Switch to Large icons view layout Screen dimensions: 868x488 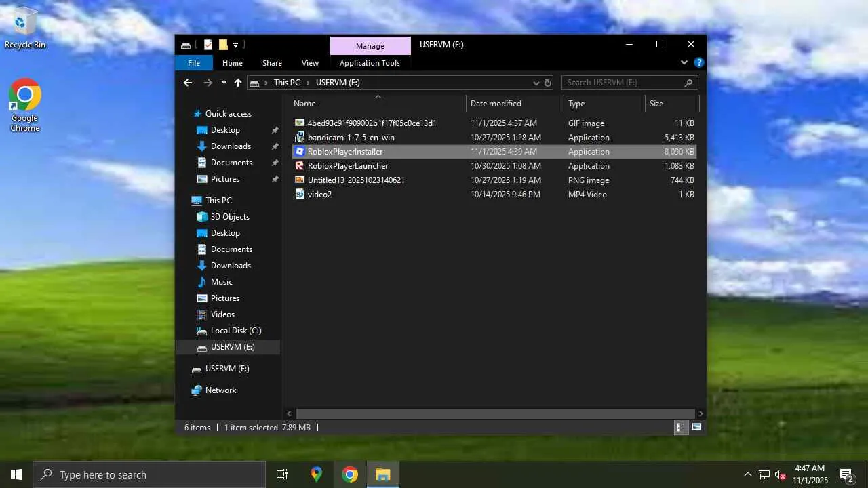click(x=696, y=428)
